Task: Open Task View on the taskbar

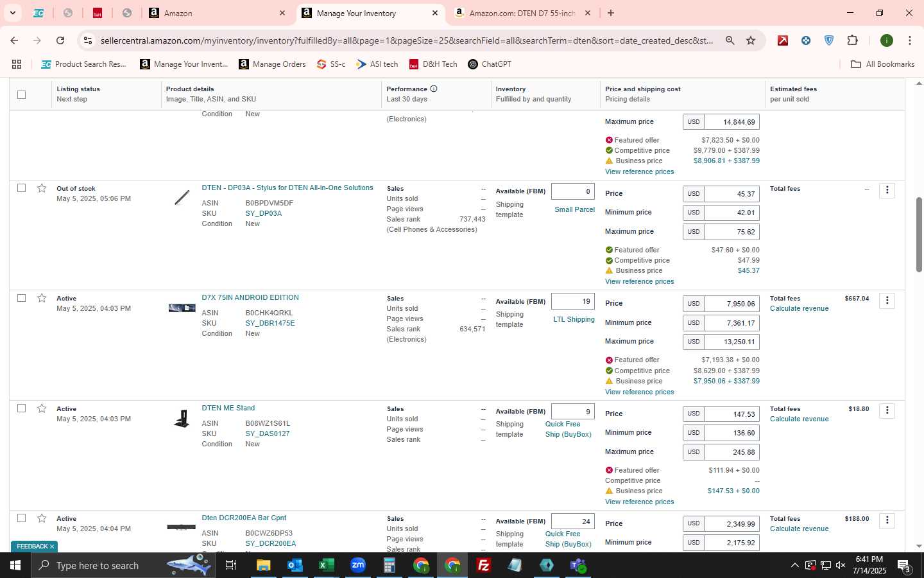Action: (230, 565)
